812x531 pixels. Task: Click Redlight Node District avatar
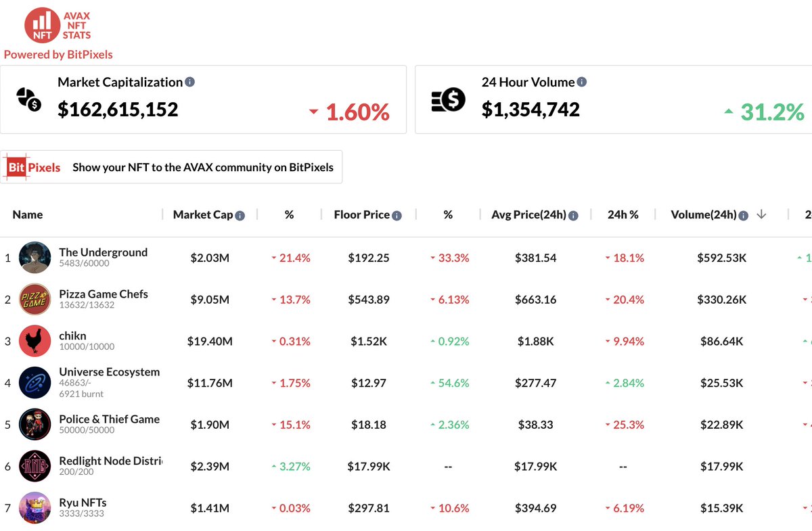point(35,466)
